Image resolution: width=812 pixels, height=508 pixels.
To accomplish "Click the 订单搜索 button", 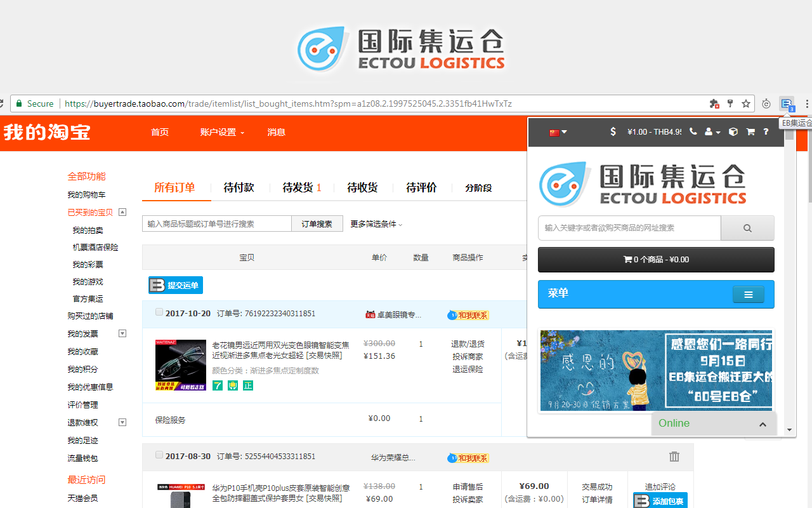I will click(317, 224).
